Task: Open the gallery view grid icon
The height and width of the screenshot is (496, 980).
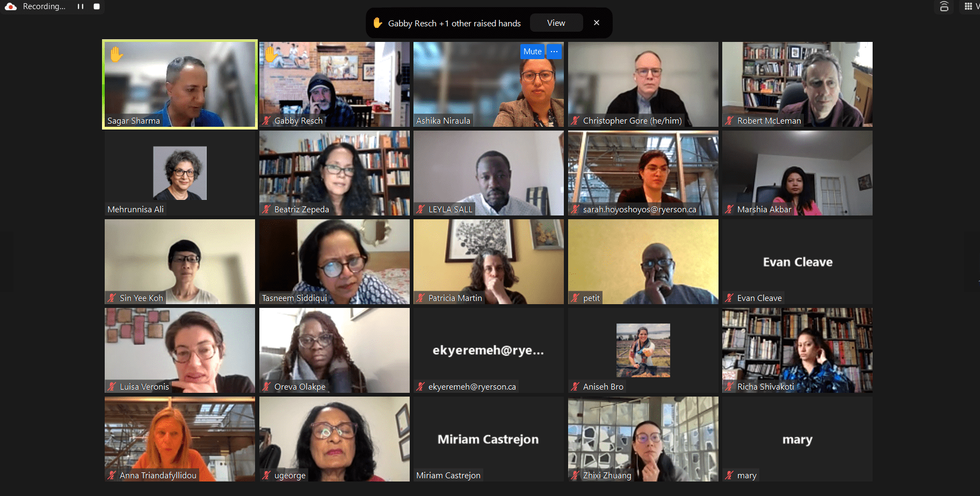Action: pyautogui.click(x=968, y=6)
